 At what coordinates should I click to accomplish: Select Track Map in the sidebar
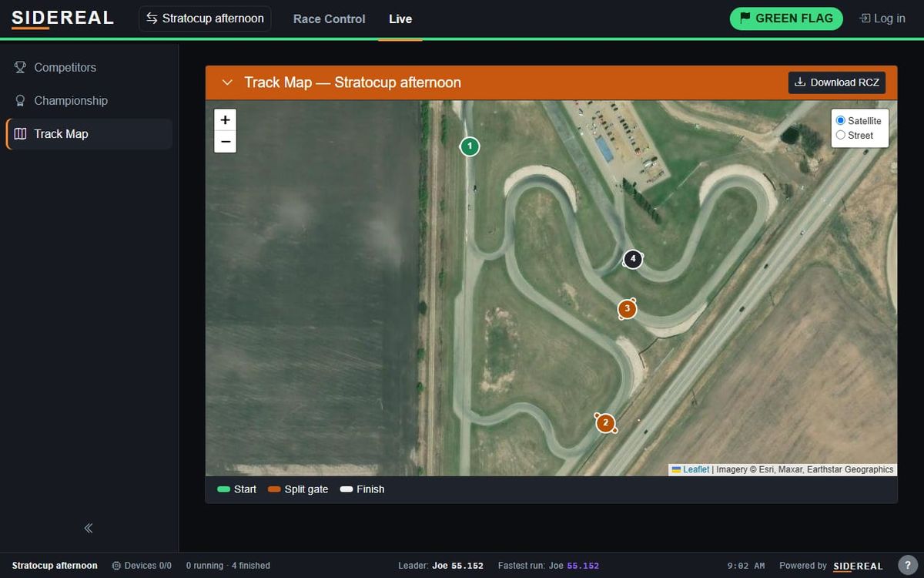click(x=89, y=133)
